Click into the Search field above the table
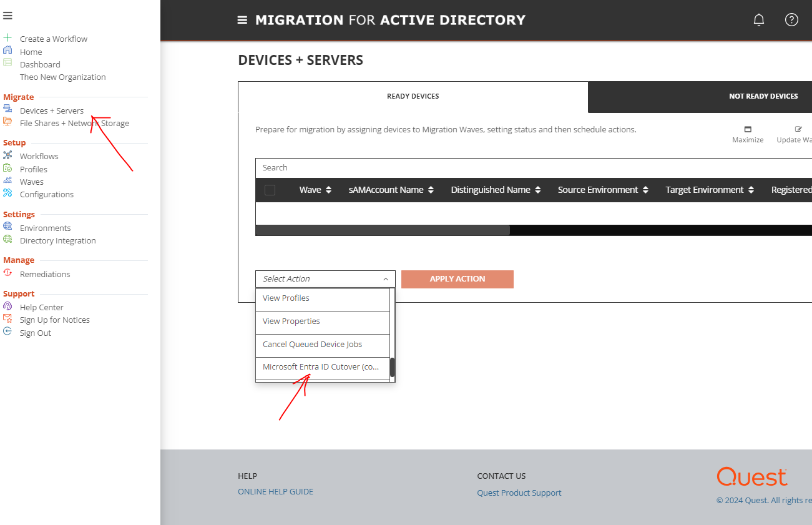This screenshot has width=812, height=525. [x=534, y=168]
